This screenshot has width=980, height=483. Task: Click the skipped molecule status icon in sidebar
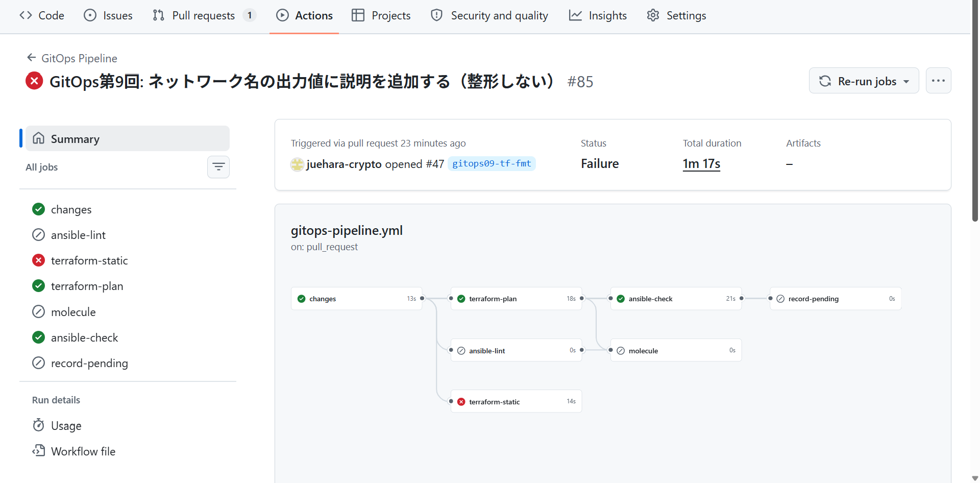38,311
